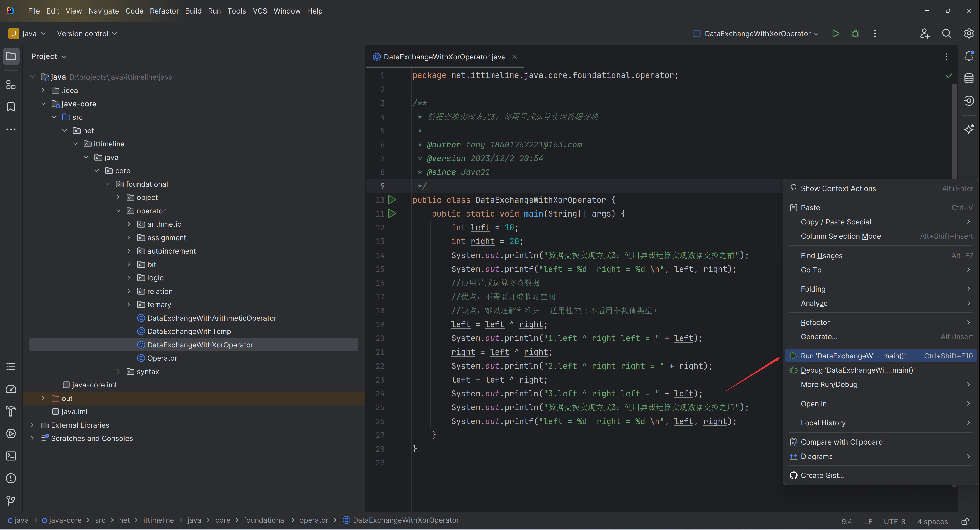Open DataExchangeWithTemp class in tree
This screenshot has width=980, height=530.
click(x=189, y=331)
